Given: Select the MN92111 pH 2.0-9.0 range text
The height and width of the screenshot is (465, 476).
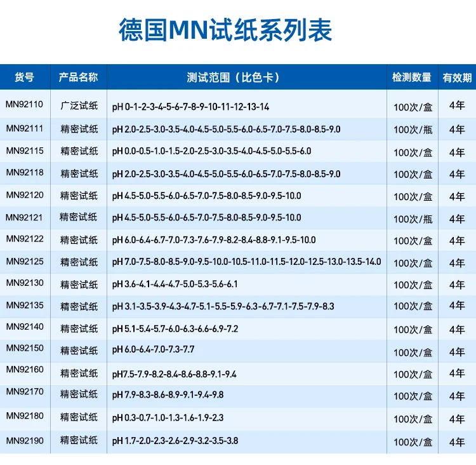Looking at the screenshot, I should (x=226, y=130).
